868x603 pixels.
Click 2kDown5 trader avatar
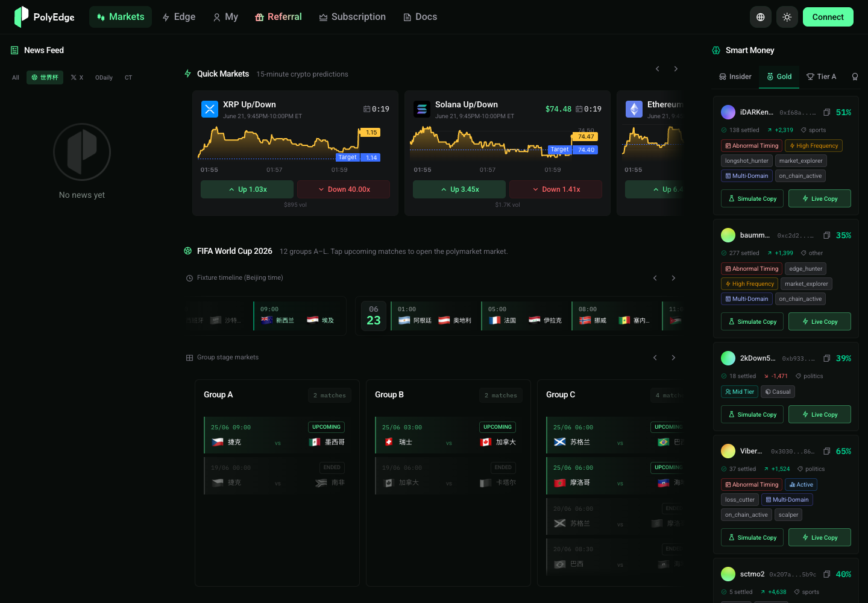728,358
